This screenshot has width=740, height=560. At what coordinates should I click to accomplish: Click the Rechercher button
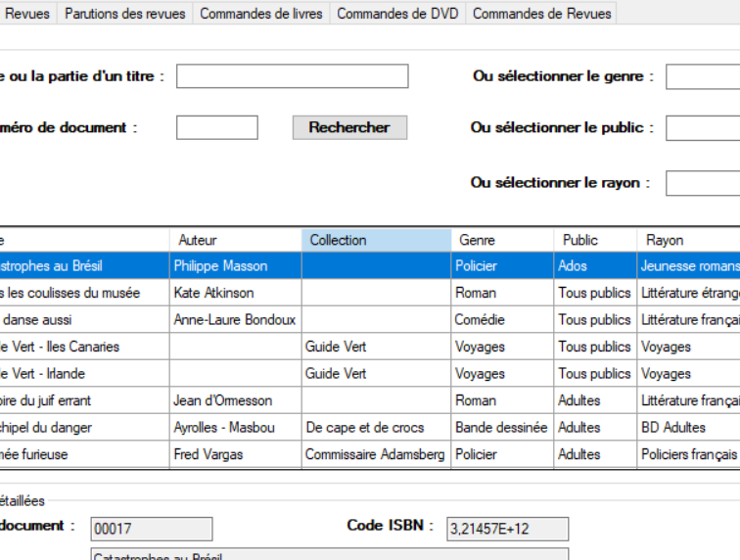(349, 127)
